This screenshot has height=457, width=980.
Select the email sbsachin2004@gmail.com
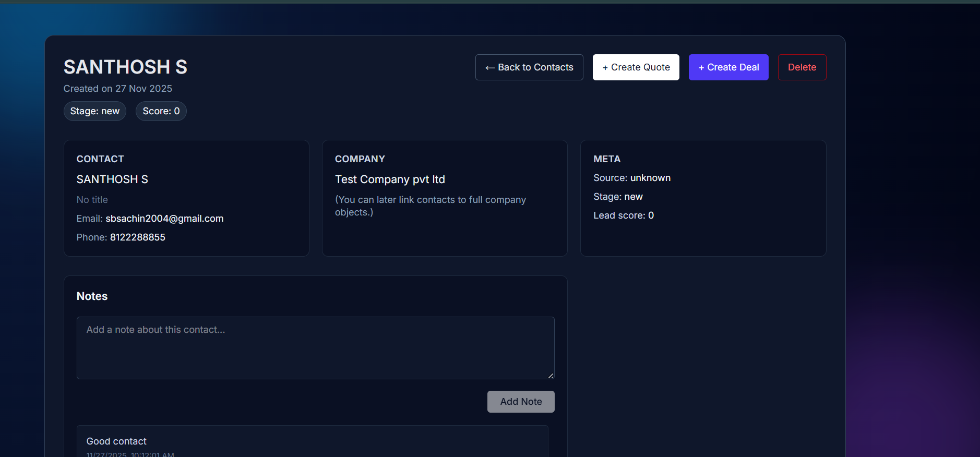click(164, 219)
